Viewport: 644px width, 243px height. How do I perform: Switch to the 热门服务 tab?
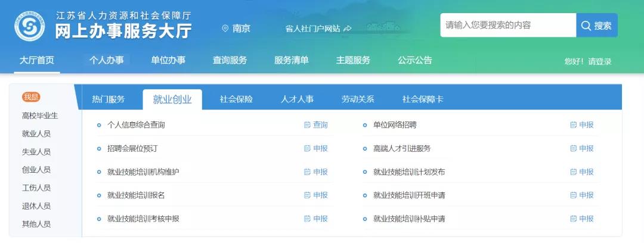click(x=109, y=99)
